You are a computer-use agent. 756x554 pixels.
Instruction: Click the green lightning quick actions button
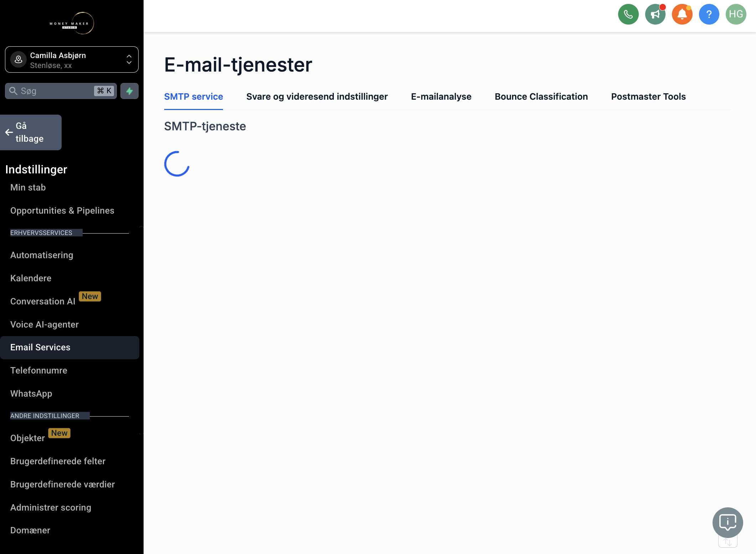(129, 91)
